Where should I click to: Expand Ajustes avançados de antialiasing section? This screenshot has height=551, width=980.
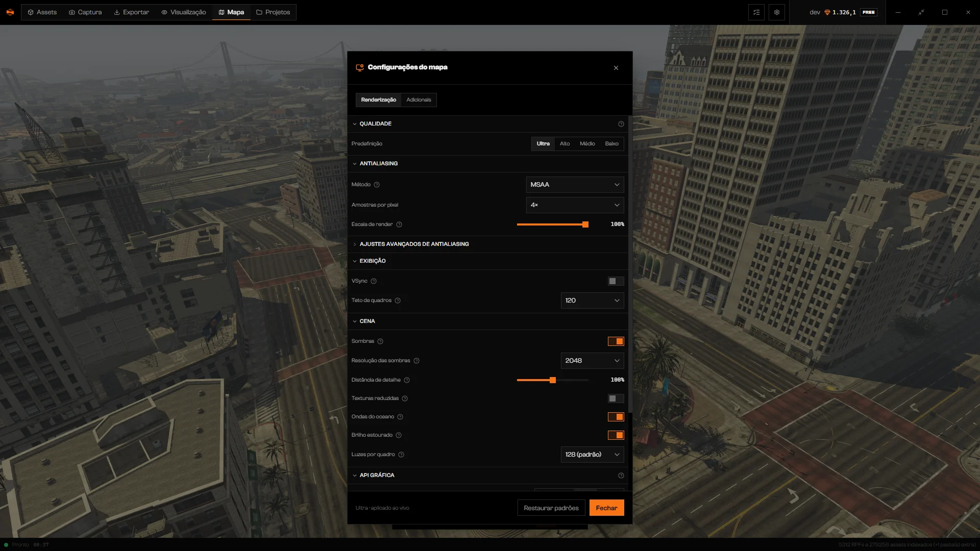click(488, 244)
